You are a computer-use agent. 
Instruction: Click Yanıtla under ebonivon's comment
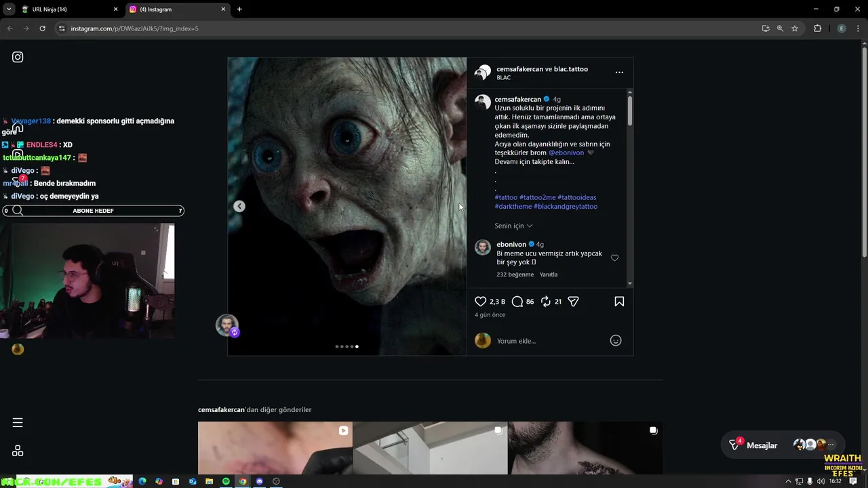pos(549,274)
